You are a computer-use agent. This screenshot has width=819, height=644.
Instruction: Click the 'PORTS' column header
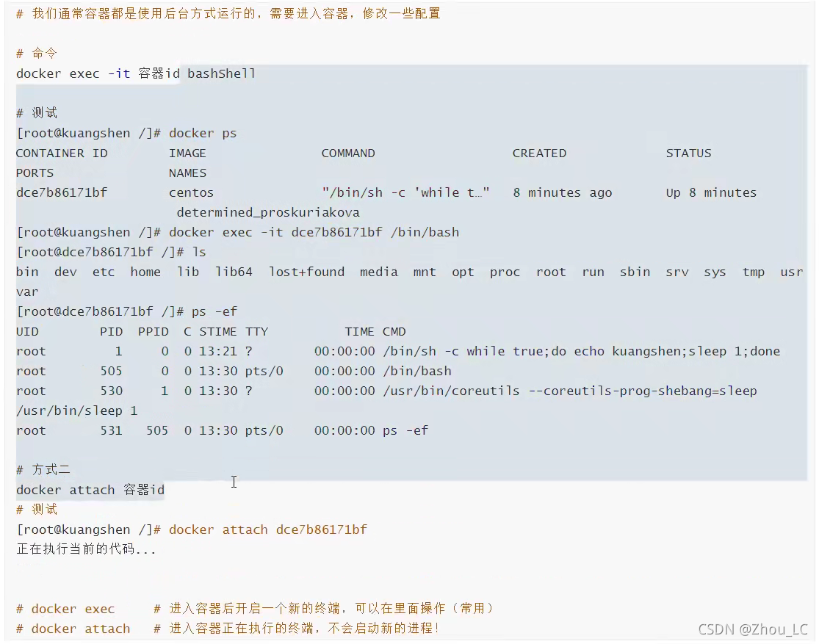(x=35, y=173)
